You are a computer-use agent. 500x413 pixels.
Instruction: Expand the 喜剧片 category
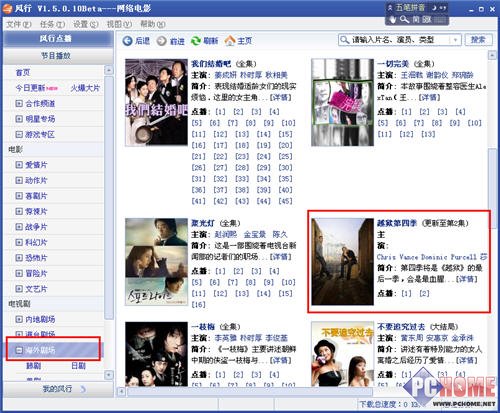tap(19, 196)
